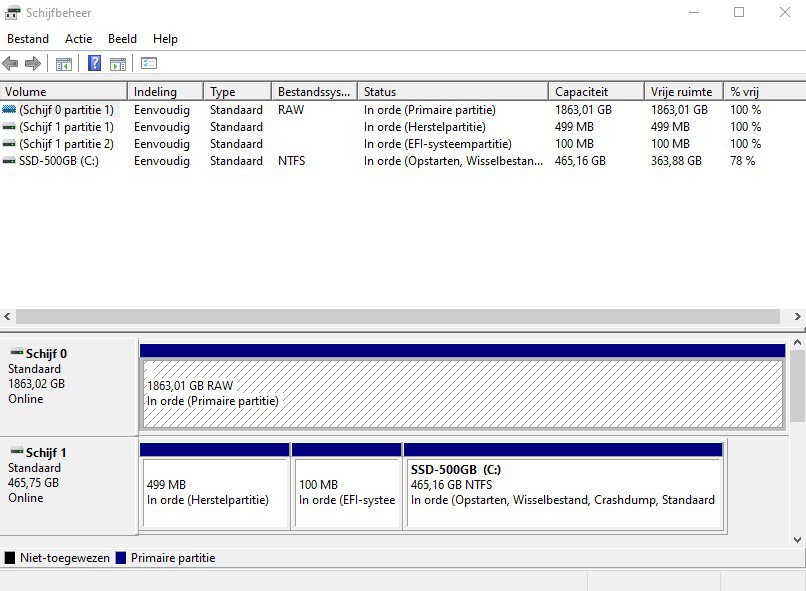The width and height of the screenshot is (806, 591).
Task: Click the Forward arrow in toolbar
Action: 32,64
